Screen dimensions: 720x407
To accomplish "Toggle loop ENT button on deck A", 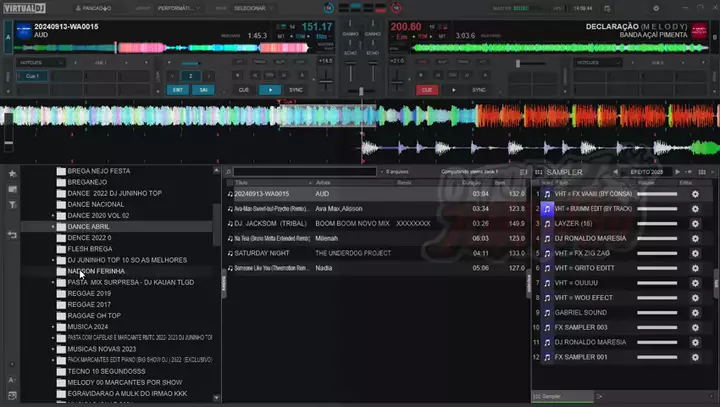I will (x=178, y=90).
